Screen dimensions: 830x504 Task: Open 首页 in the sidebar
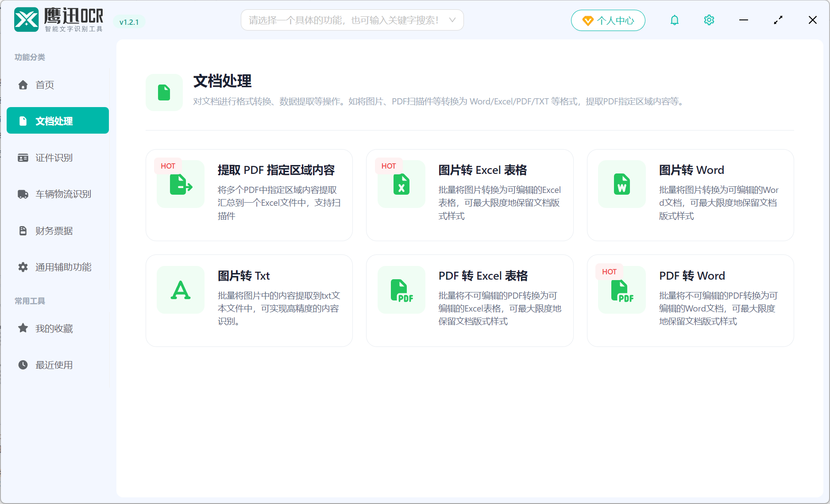(58, 85)
